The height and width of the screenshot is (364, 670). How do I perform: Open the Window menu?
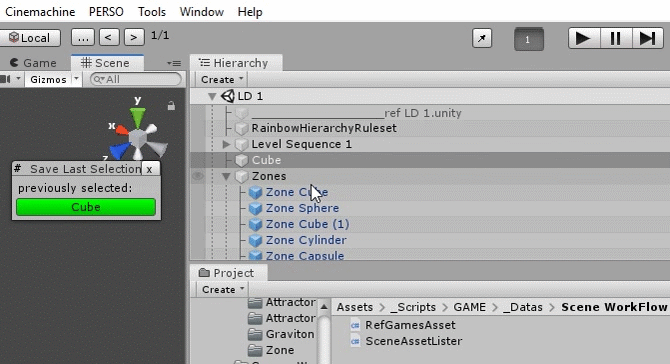tap(201, 12)
